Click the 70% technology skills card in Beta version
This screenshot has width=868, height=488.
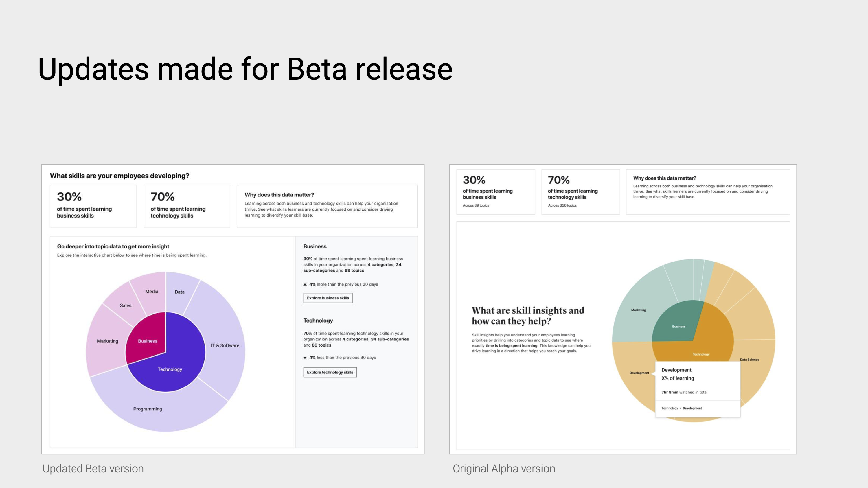187,206
